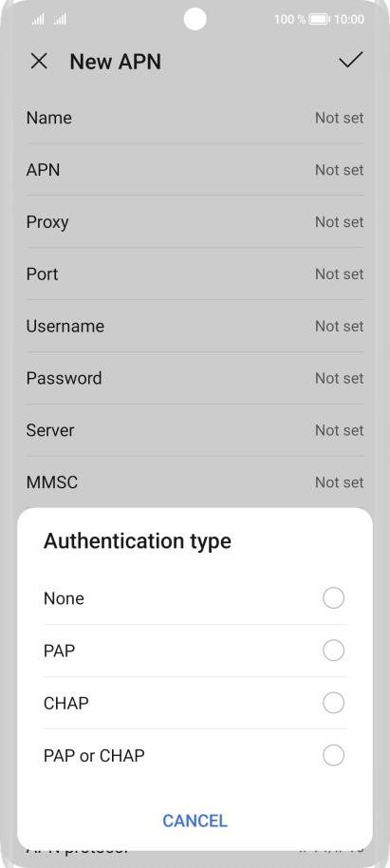Close the New APN screen with X
Screen dimensions: 390x868
point(39,61)
